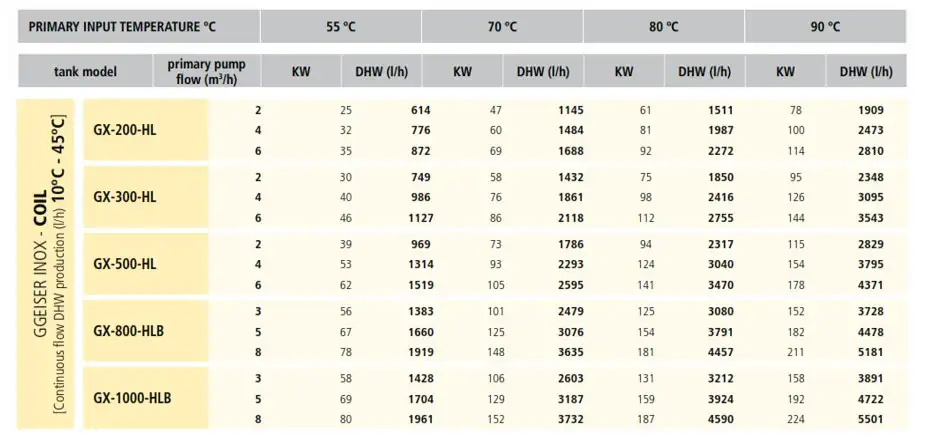Select the DHW value 1127

(420, 218)
